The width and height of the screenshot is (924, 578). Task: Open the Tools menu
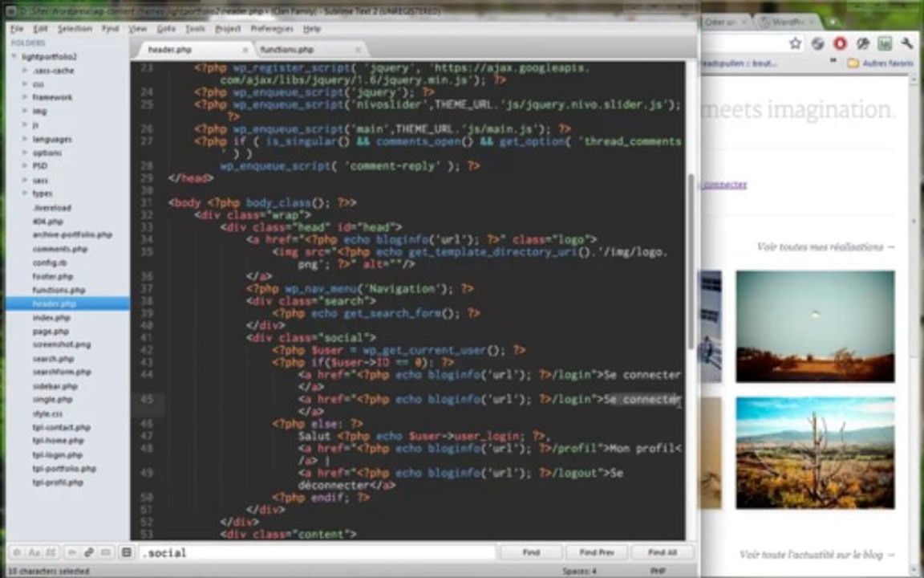coord(195,28)
